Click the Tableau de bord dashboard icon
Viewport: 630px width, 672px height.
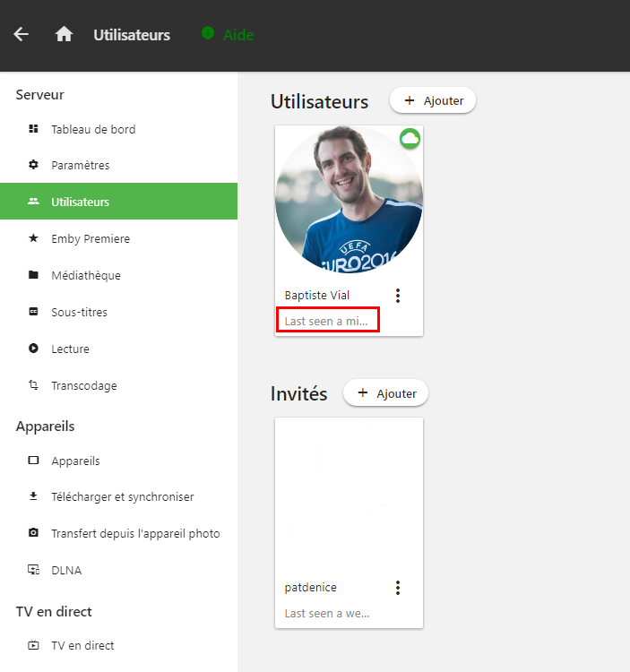click(x=33, y=128)
